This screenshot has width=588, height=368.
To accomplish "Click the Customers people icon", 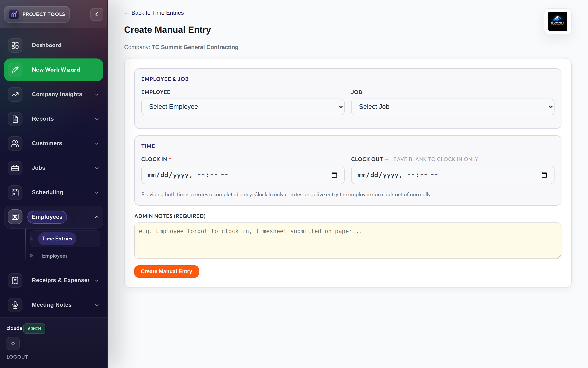I will [15, 143].
